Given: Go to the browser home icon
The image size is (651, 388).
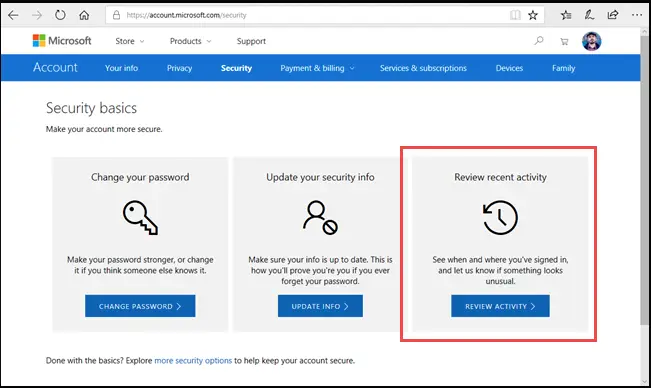Looking at the screenshot, I should tap(84, 15).
